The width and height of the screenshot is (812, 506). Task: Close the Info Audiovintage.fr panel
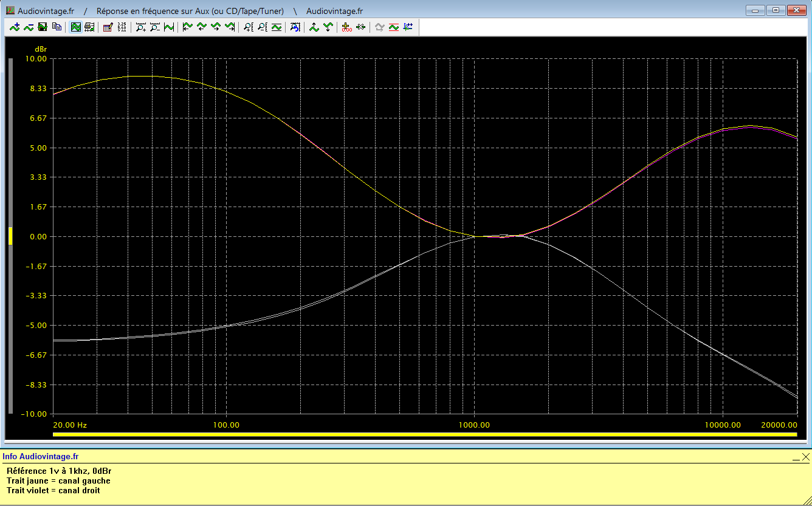point(805,457)
